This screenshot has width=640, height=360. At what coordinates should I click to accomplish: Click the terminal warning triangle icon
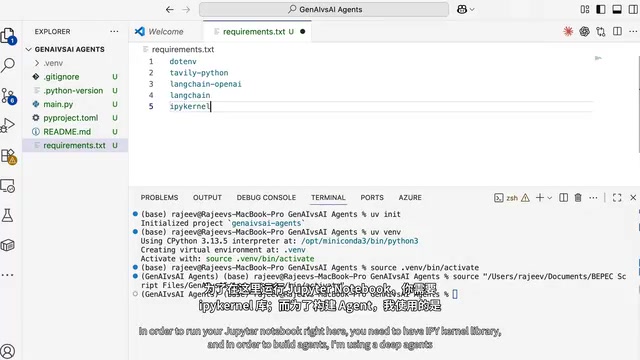click(x=525, y=198)
